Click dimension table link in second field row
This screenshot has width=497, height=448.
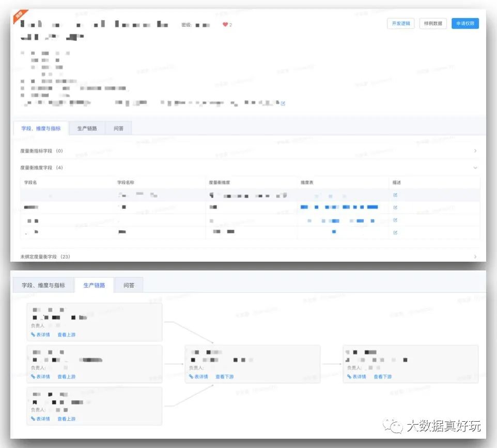coord(339,207)
